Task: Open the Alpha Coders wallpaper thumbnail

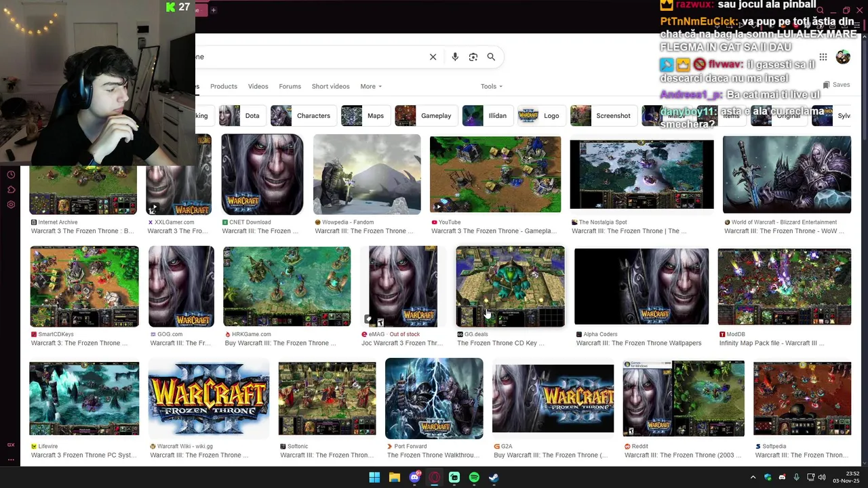Action: (642, 287)
